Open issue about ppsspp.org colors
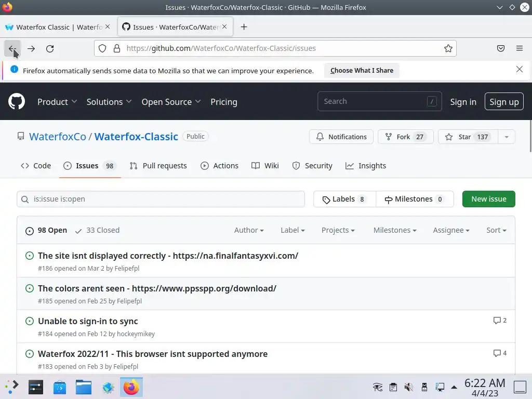Image resolution: width=532 pixels, height=399 pixels. pos(157,288)
